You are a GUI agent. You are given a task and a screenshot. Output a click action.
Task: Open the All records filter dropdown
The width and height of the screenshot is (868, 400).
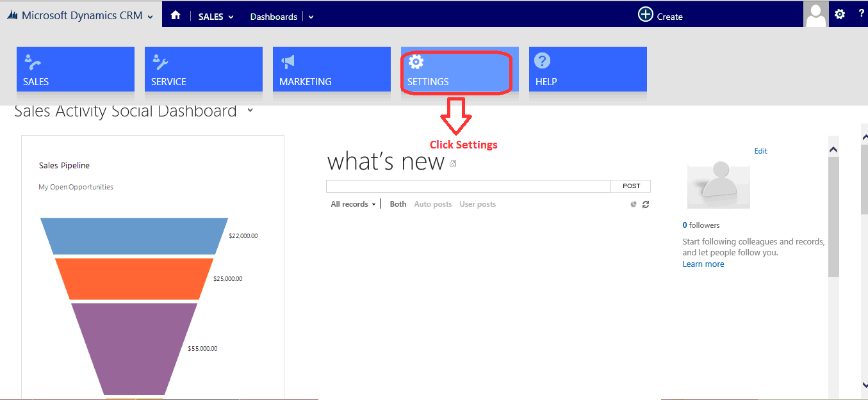click(x=353, y=204)
